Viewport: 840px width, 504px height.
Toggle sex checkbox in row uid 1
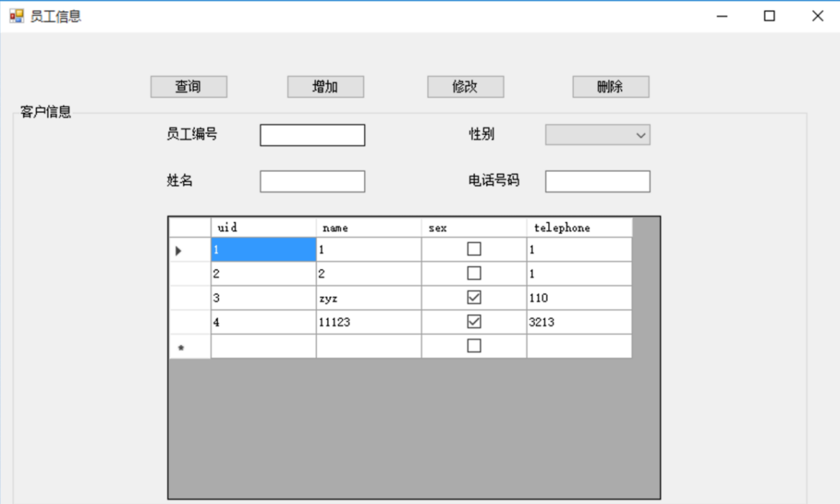474,249
